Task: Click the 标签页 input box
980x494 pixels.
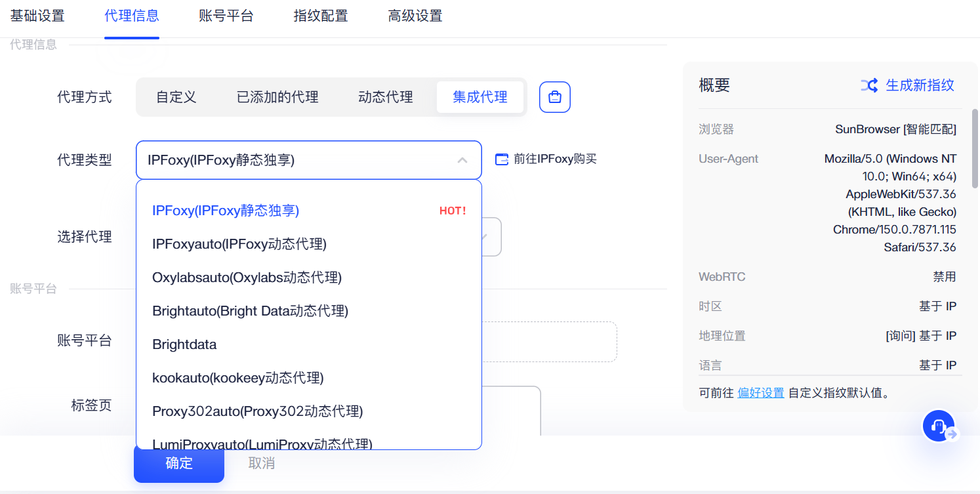Action: (511, 410)
